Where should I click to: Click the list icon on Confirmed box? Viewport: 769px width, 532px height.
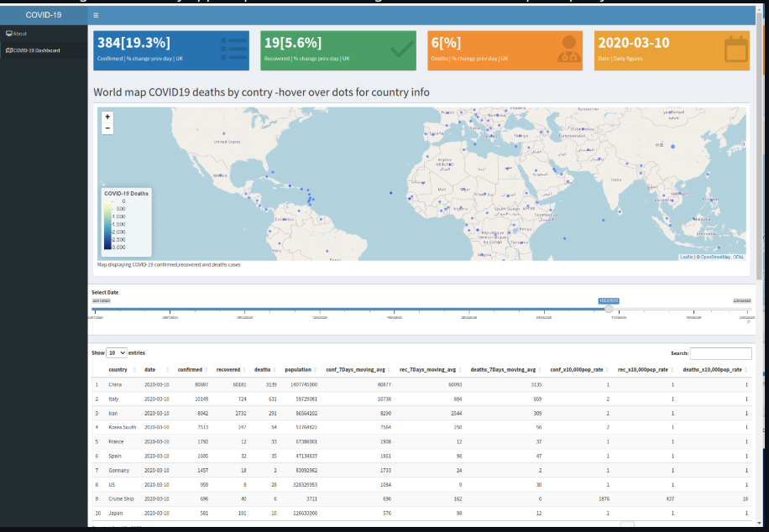(x=234, y=49)
